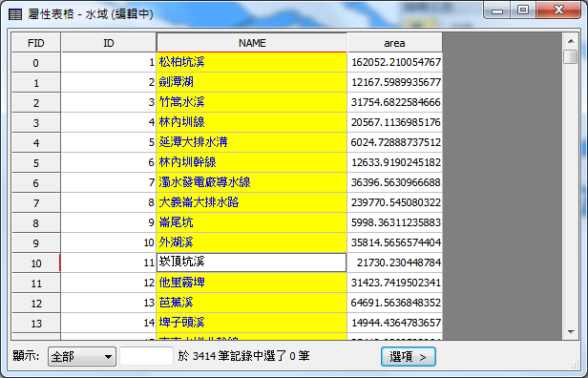Image resolution: width=588 pixels, height=378 pixels.
Task: Minimize the attribute table window
Action: pos(497,10)
